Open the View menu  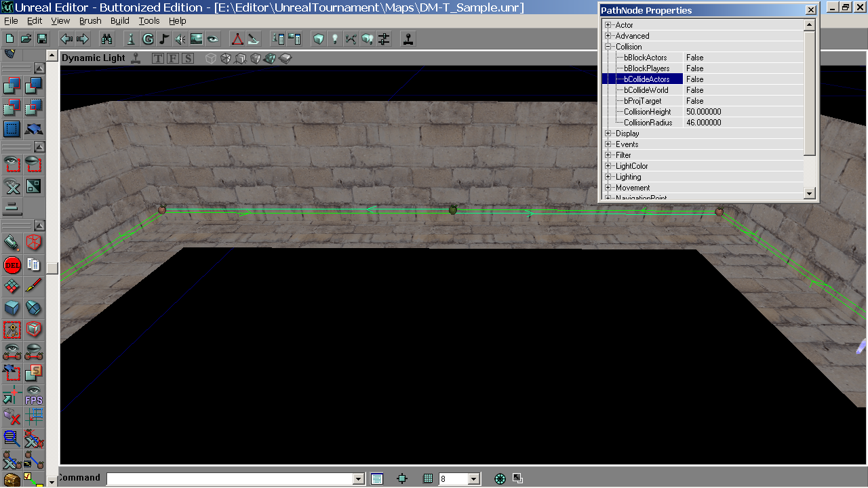(x=60, y=21)
